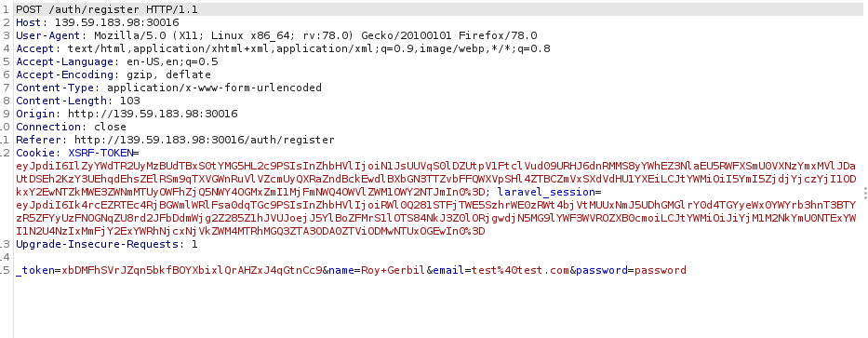Click the User-Agent header name

click(x=45, y=35)
